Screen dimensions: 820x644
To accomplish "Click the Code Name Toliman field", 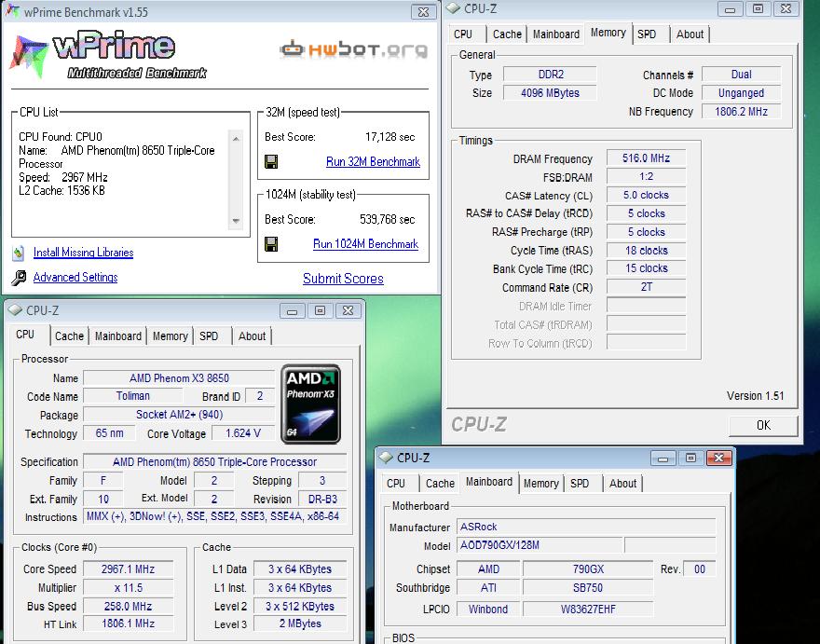I will [x=133, y=396].
